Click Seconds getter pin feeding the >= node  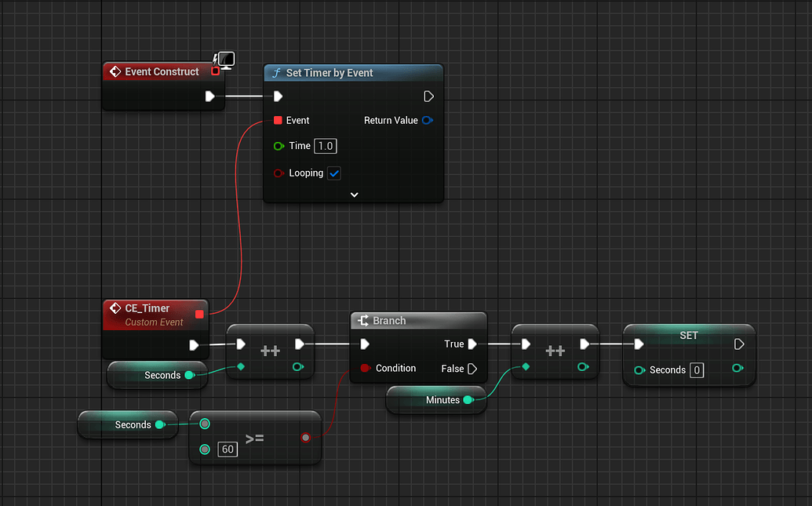pos(160,424)
